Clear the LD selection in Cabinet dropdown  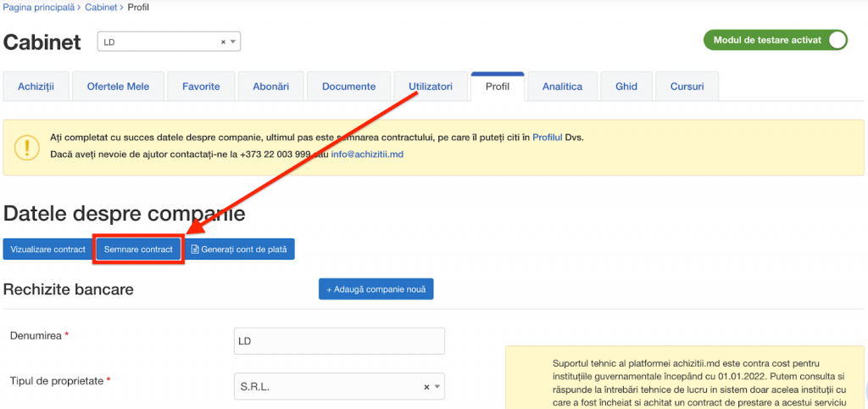pyautogui.click(x=223, y=42)
